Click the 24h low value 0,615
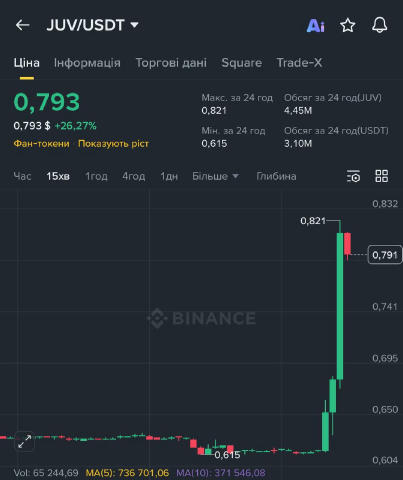This screenshot has height=480, width=403. pyautogui.click(x=214, y=144)
